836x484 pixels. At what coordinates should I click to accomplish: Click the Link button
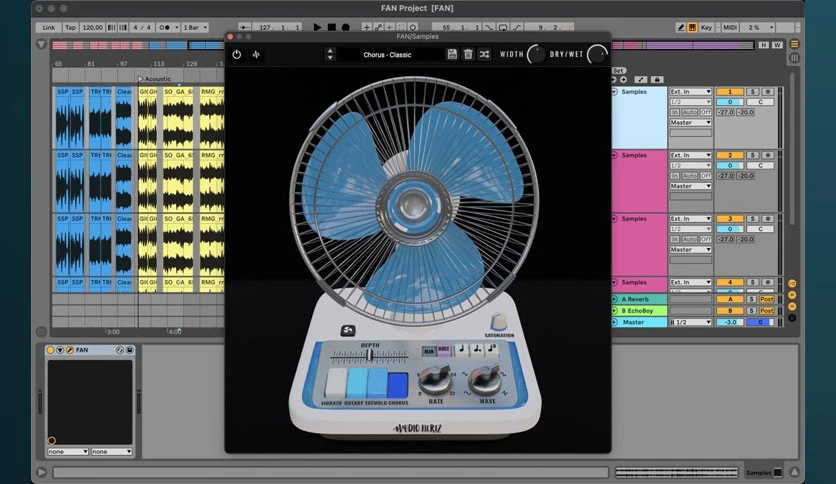point(49,27)
